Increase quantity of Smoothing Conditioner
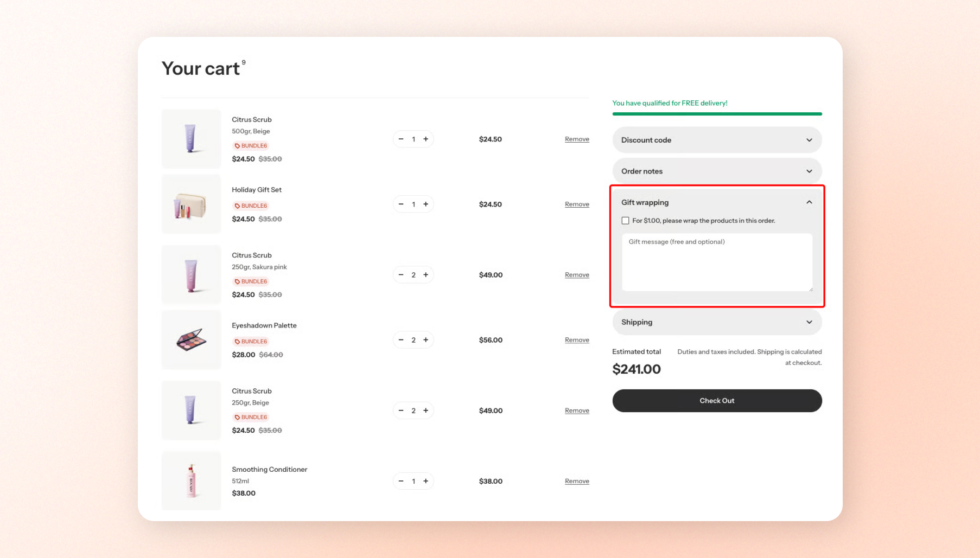This screenshot has width=980, height=558. pyautogui.click(x=426, y=481)
